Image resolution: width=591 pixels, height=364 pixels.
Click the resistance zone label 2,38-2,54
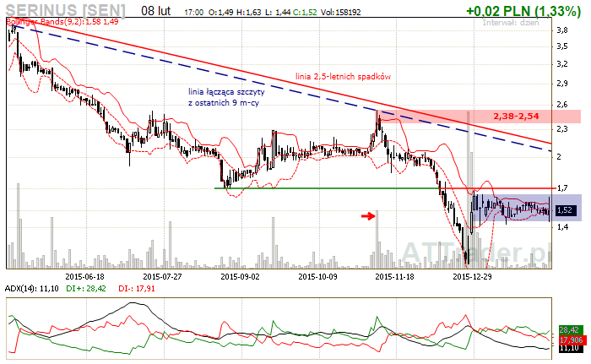click(516, 117)
